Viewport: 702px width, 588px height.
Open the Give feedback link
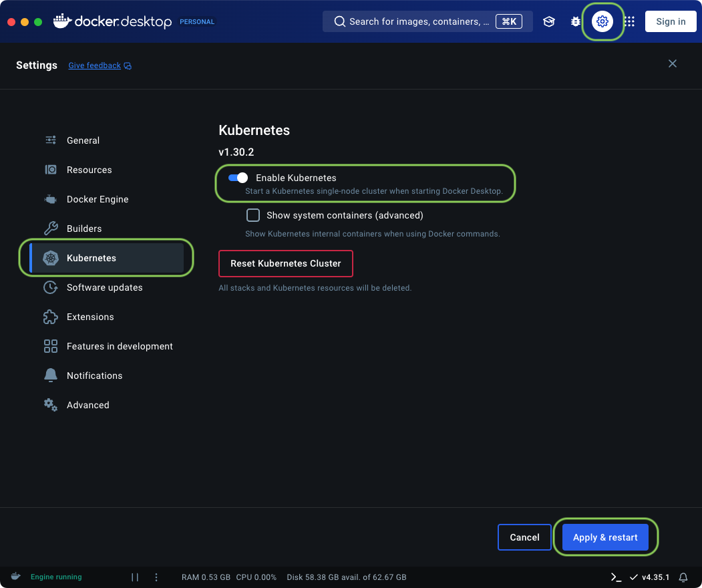[x=94, y=65]
